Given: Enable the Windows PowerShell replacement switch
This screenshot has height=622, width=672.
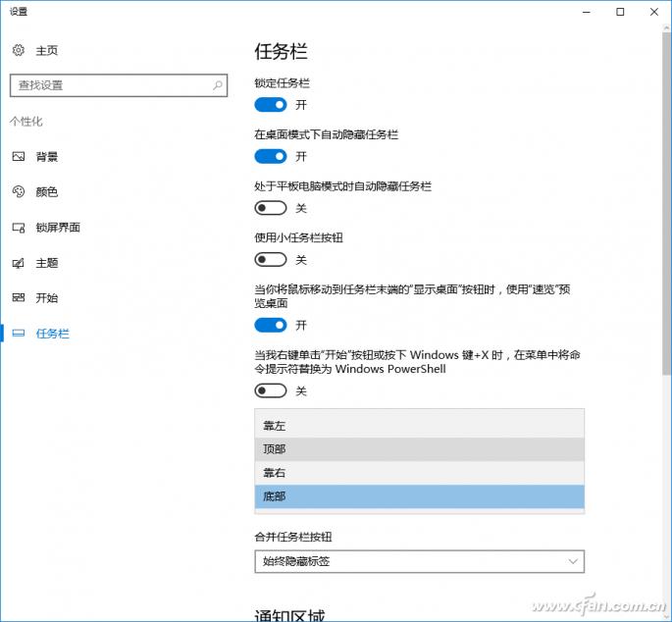Looking at the screenshot, I should [x=271, y=390].
